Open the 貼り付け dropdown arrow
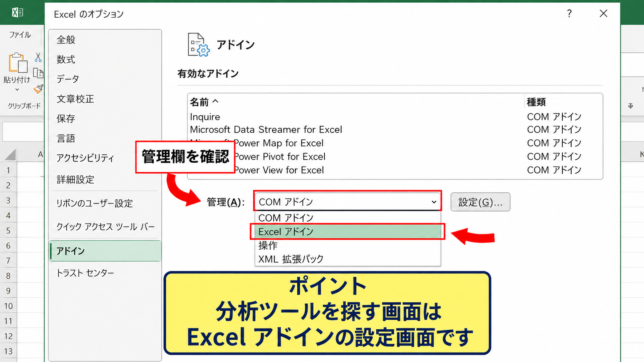The width and height of the screenshot is (644, 362). (17, 90)
